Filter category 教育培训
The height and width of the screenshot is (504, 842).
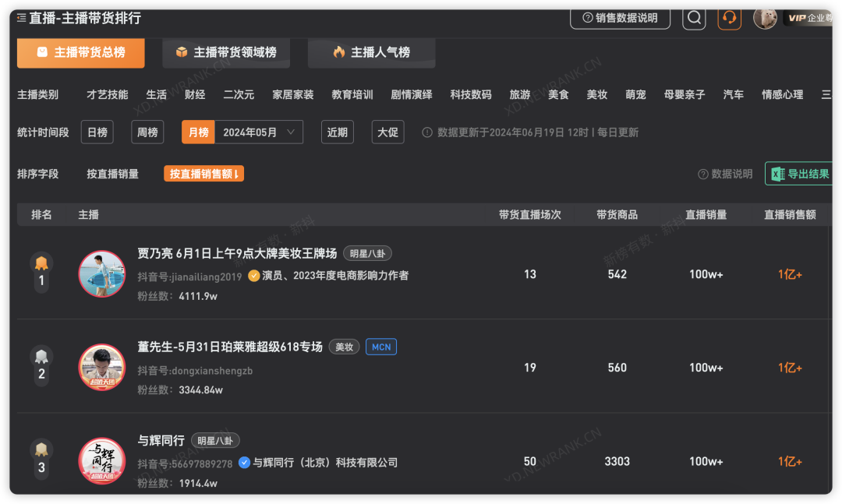[352, 95]
